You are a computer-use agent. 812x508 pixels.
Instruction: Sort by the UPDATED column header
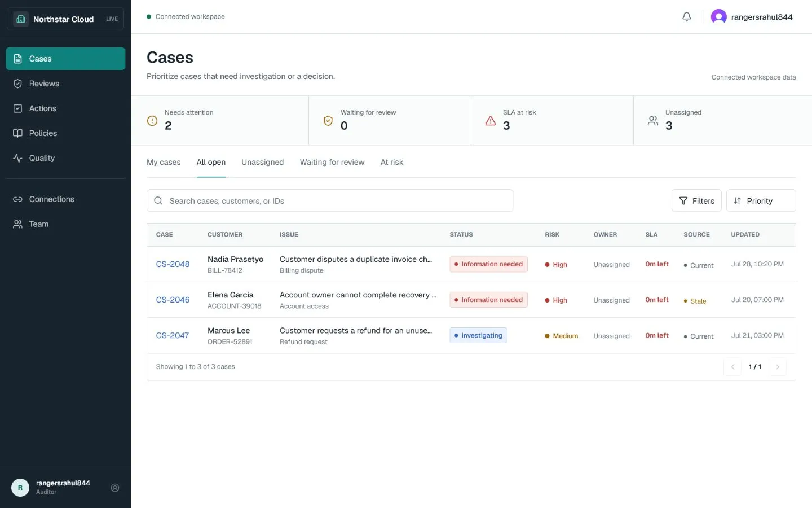tap(745, 234)
